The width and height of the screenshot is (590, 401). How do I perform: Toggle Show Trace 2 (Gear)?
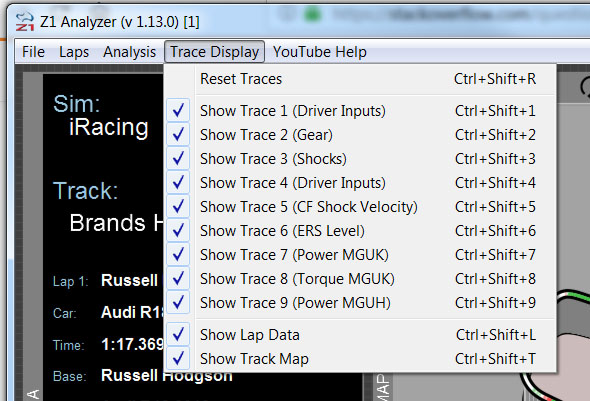pos(360,135)
